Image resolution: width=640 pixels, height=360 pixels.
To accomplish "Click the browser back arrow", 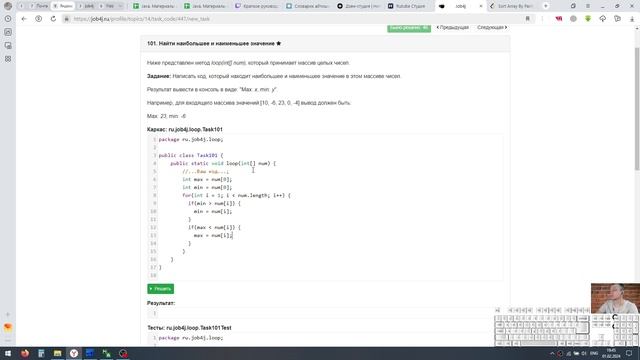I will (24, 19).
